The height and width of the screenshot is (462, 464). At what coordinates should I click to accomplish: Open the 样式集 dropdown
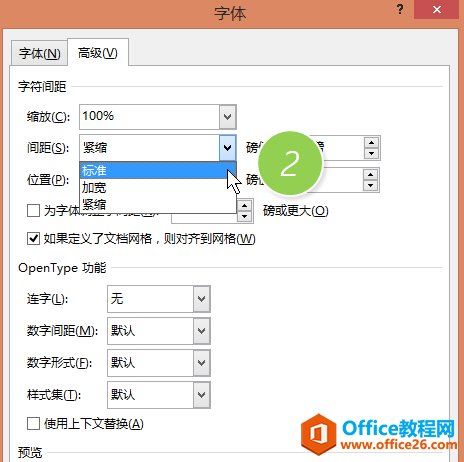click(x=201, y=395)
